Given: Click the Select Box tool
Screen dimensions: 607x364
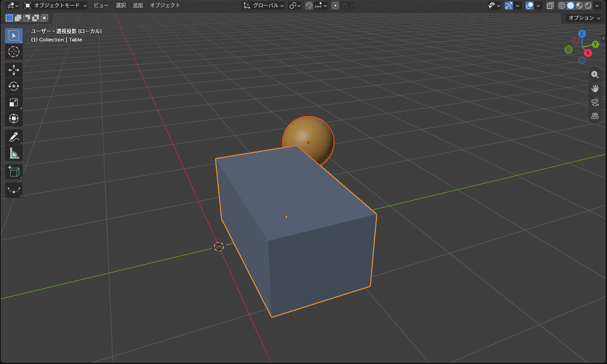Looking at the screenshot, I should point(14,35).
